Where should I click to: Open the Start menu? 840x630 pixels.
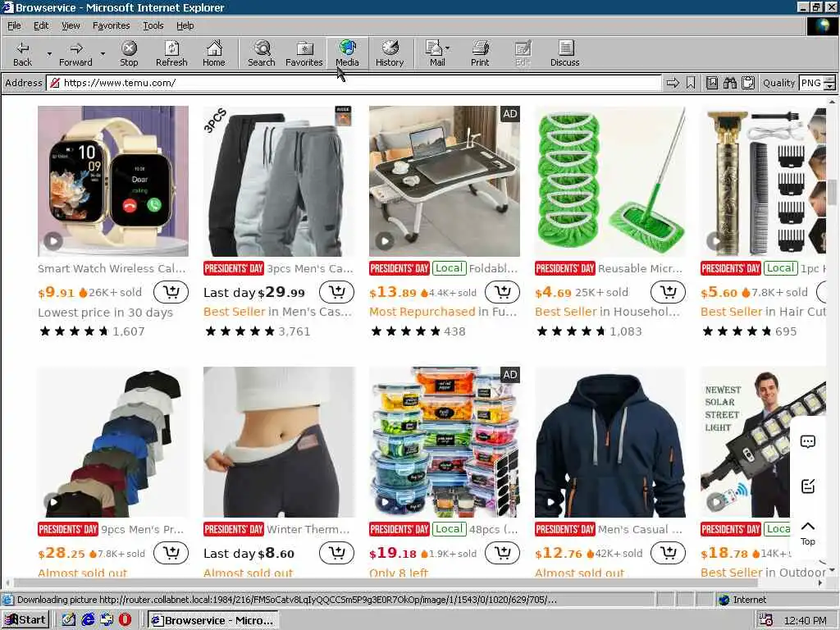[x=25, y=620]
